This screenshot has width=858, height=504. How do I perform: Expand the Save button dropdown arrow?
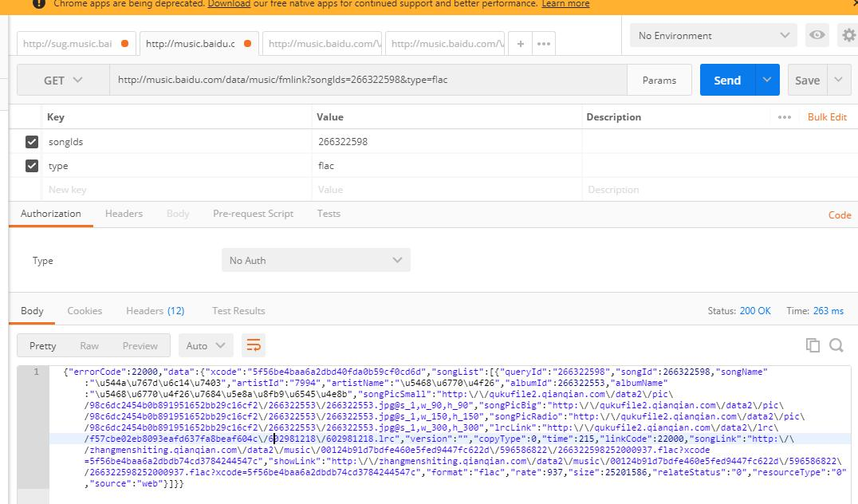coord(838,80)
